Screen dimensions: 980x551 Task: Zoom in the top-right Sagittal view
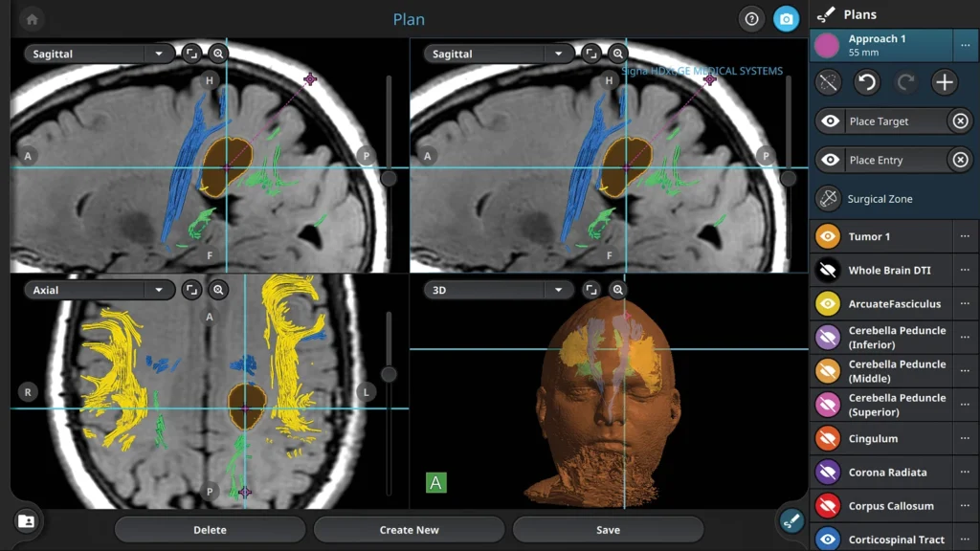(617, 54)
